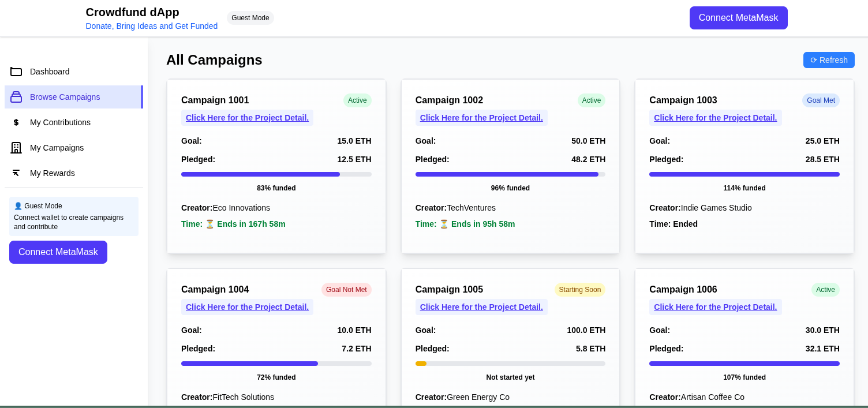868x408 pixels.
Task: Click 'Ends in 95h 58m' text
Action: (x=483, y=224)
